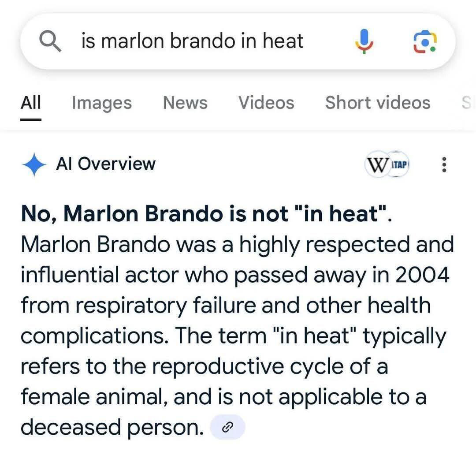The height and width of the screenshot is (466, 476).
Task: Click the blue AI Overview sparkle icon
Action: click(x=34, y=164)
